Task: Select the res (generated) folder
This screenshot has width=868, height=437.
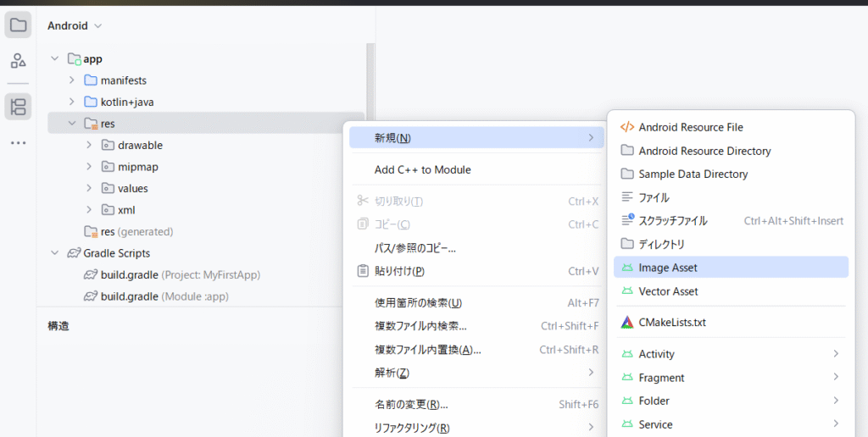Action: pos(136,231)
